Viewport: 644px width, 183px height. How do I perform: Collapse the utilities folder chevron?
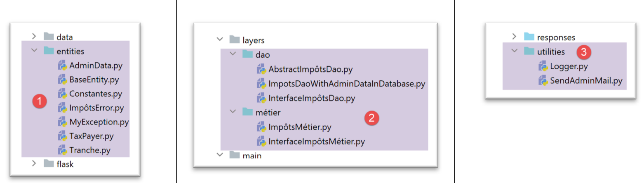514,51
